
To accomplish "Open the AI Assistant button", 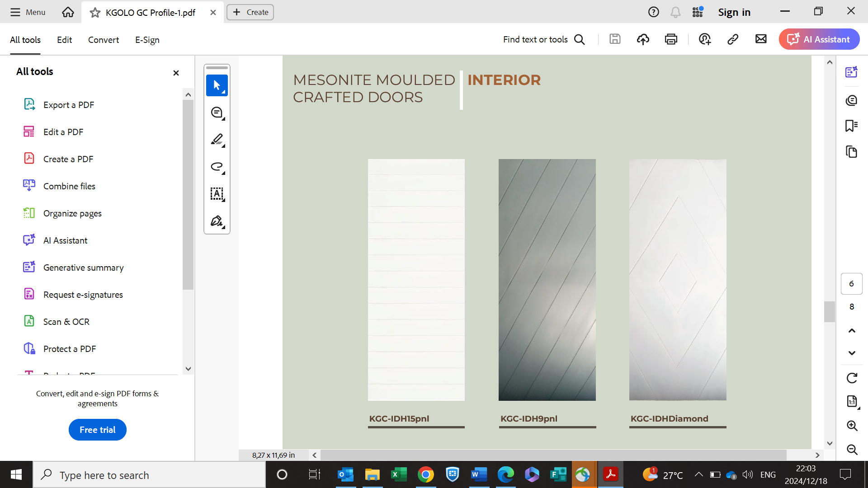I will tap(819, 39).
